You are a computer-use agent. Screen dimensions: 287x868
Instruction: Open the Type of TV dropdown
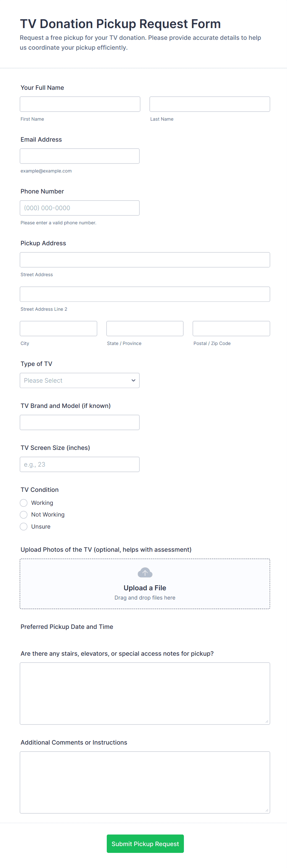coord(80,380)
